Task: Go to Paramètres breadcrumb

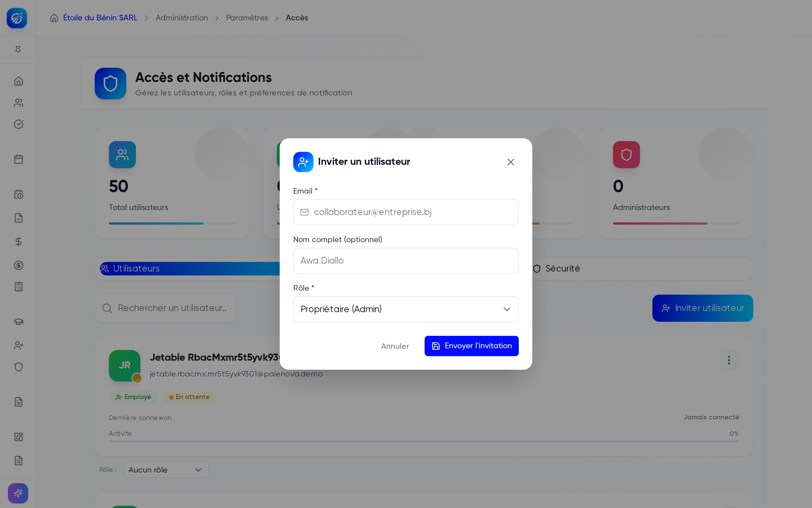Action: pyautogui.click(x=247, y=18)
